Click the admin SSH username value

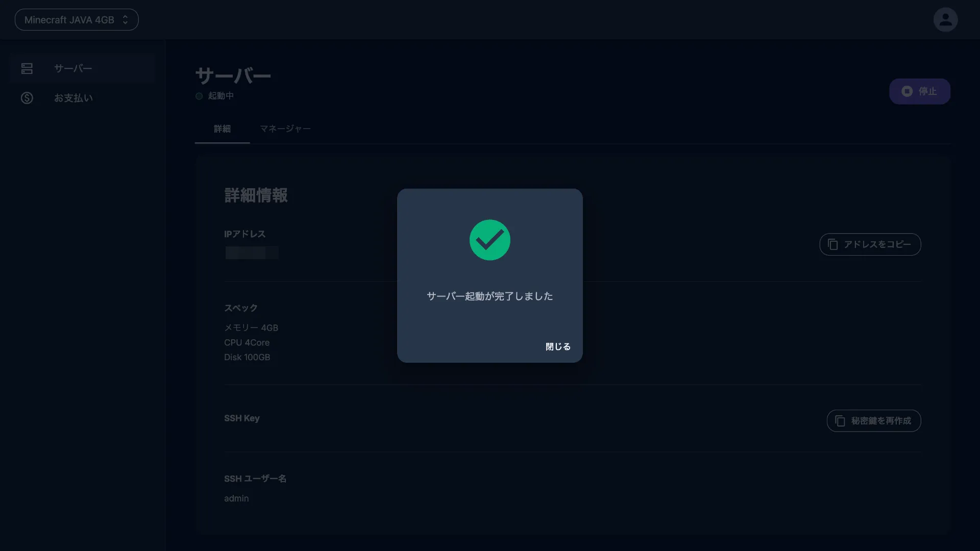(x=236, y=498)
